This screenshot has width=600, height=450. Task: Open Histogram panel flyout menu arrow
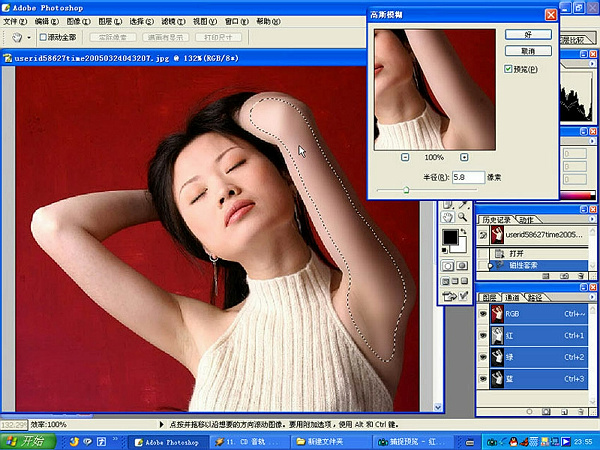pyautogui.click(x=592, y=64)
